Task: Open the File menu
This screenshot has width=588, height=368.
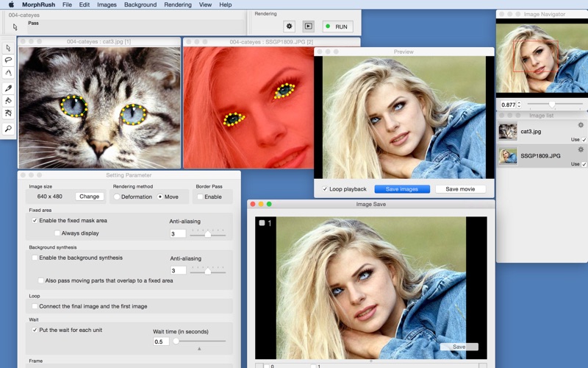Action: [67, 4]
